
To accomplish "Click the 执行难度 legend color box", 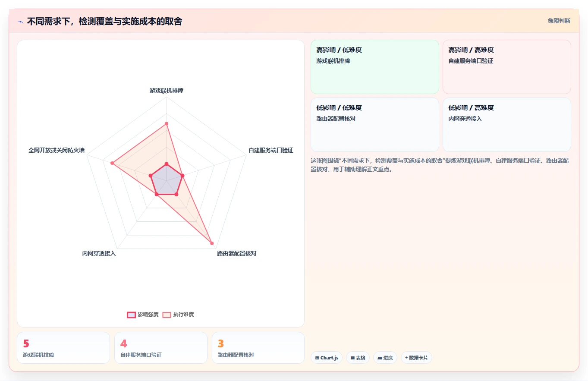I will tap(167, 315).
